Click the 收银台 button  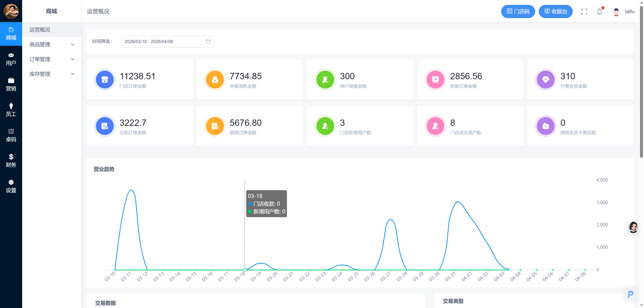(x=555, y=12)
